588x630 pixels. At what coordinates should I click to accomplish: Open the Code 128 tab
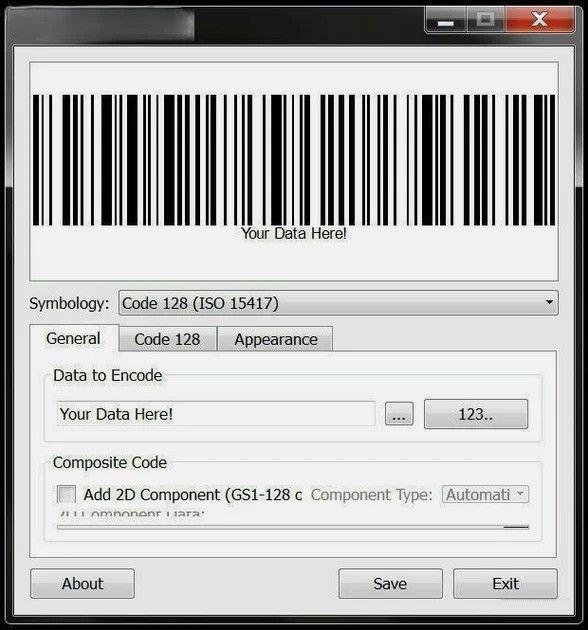coord(168,340)
